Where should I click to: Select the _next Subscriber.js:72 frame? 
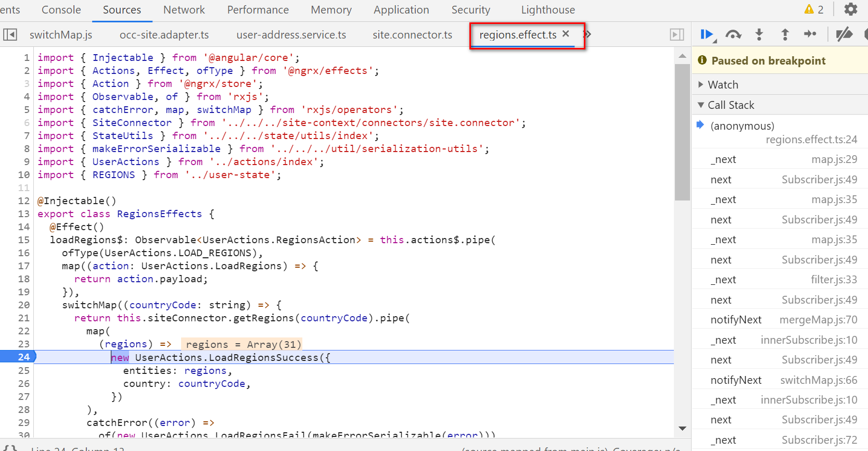(x=780, y=440)
